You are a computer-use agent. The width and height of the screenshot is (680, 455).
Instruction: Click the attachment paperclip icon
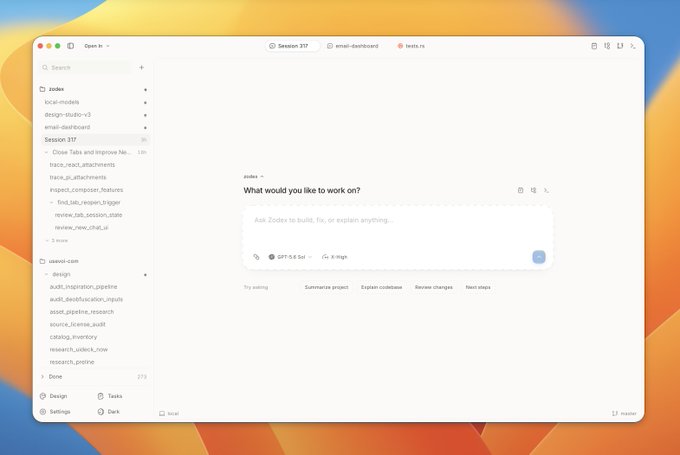point(256,257)
